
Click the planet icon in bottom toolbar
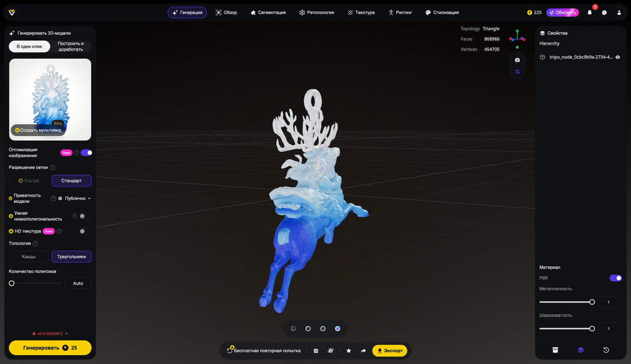pos(331,351)
